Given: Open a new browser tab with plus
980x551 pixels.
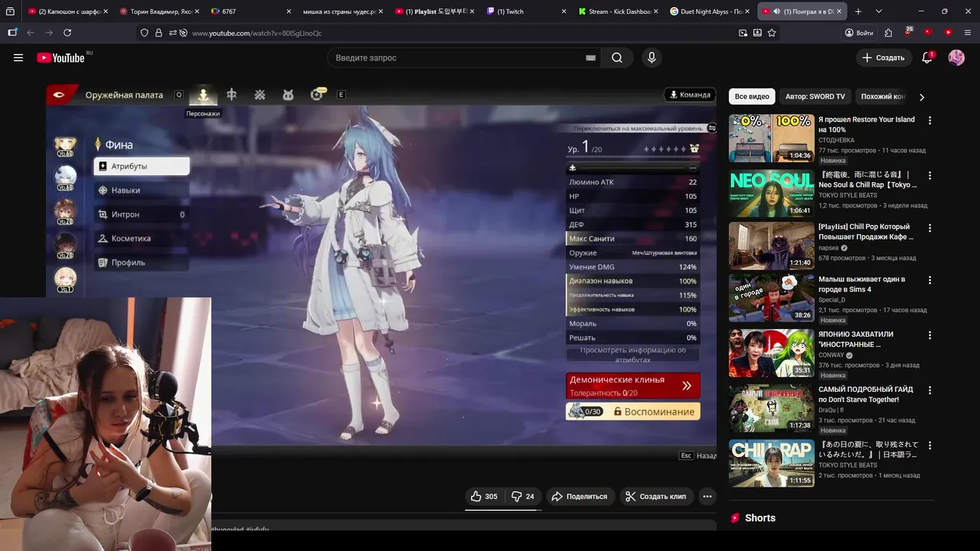Looking at the screenshot, I should coord(858,11).
